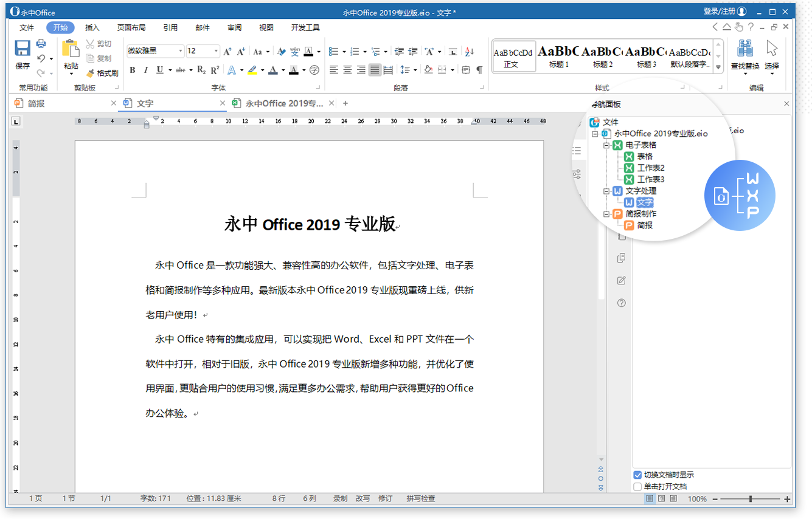Toggle bold formatting
812x519 pixels.
(133, 70)
